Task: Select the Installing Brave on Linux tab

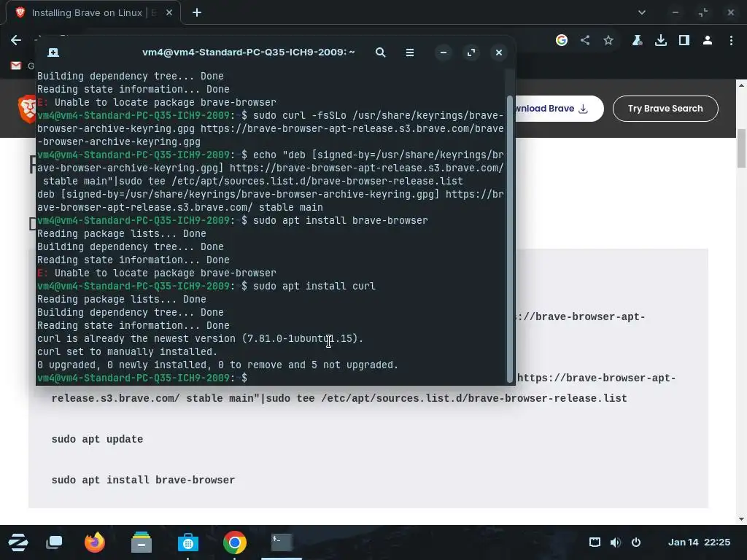Action: [x=93, y=13]
